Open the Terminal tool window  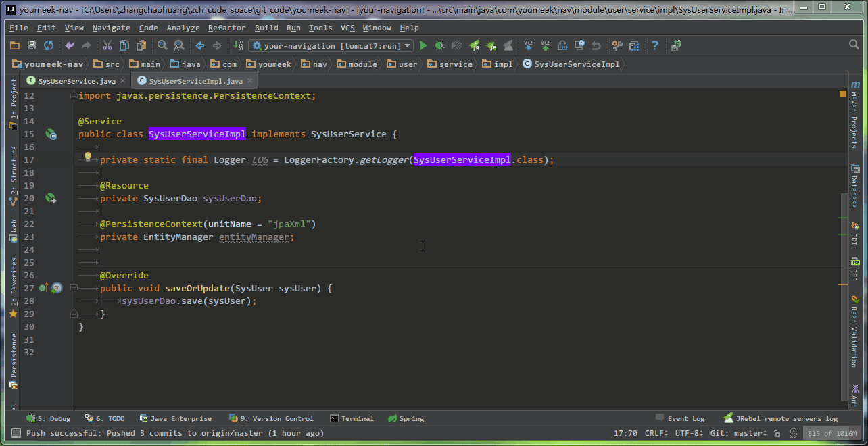click(352, 418)
